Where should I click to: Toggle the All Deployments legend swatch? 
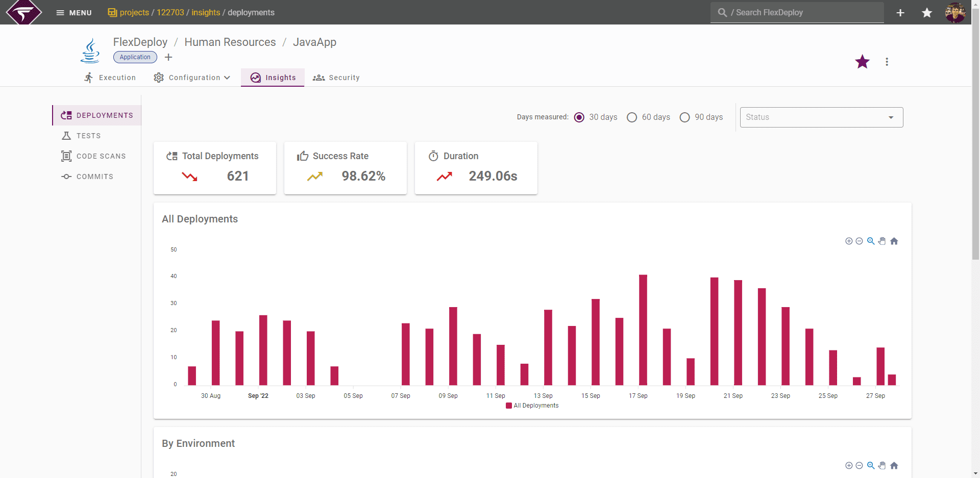(509, 406)
